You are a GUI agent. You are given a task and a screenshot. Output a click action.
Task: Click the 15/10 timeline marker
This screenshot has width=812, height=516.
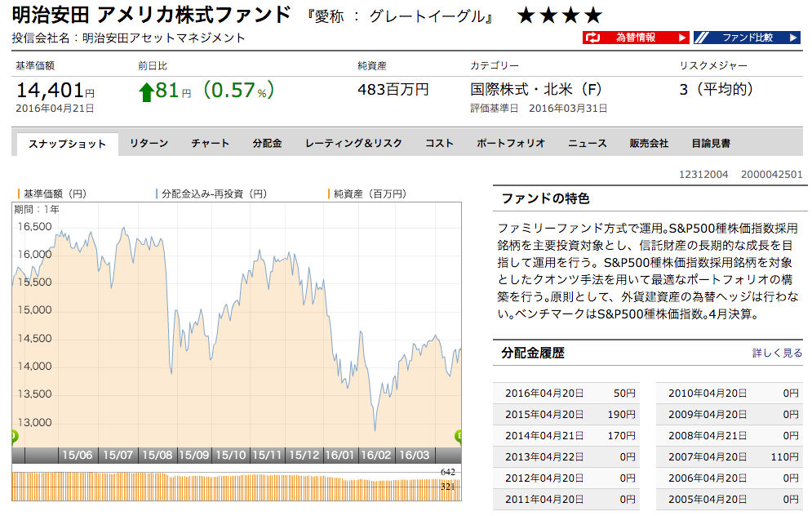coord(230,456)
